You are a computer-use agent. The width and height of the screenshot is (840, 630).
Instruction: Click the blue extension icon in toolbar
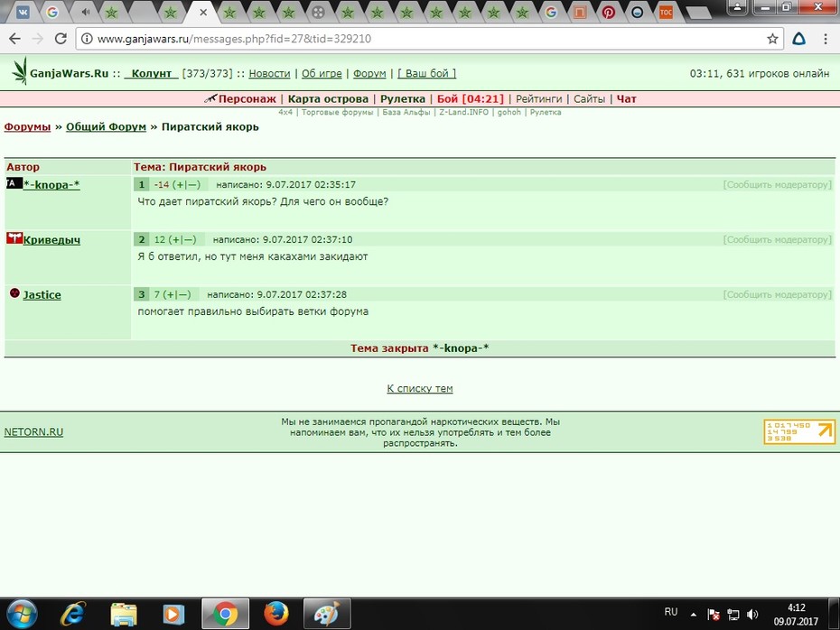click(x=798, y=39)
